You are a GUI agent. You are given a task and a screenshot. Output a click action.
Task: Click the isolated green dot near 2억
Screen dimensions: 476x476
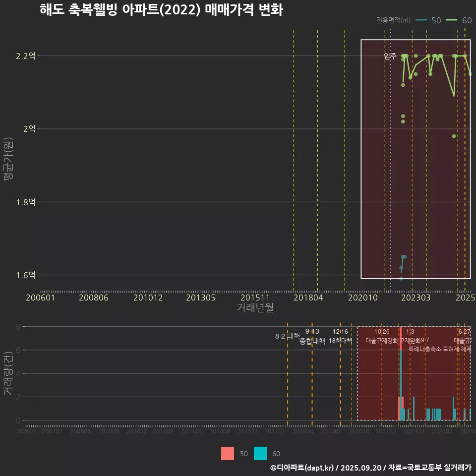[454, 136]
